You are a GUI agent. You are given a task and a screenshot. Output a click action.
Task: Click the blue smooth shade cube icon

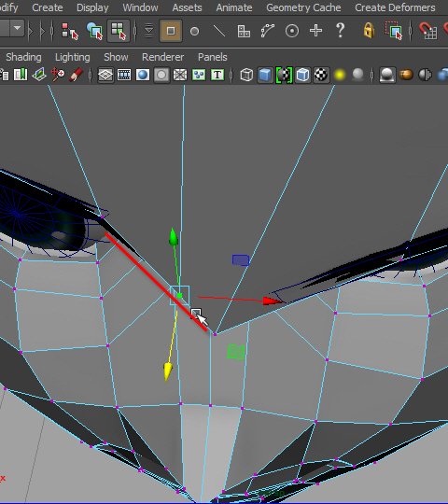click(x=265, y=75)
